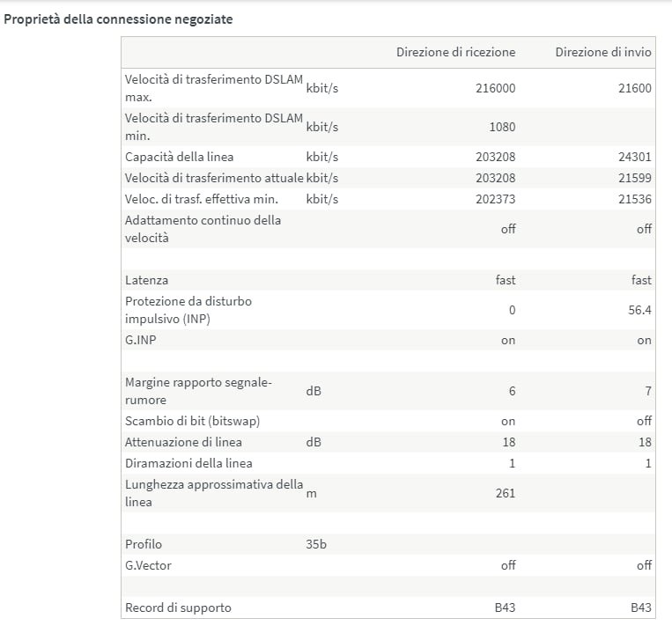Screen dimensions: 672x626
Task: Click the 'G.Vector' row label
Action: click(148, 565)
